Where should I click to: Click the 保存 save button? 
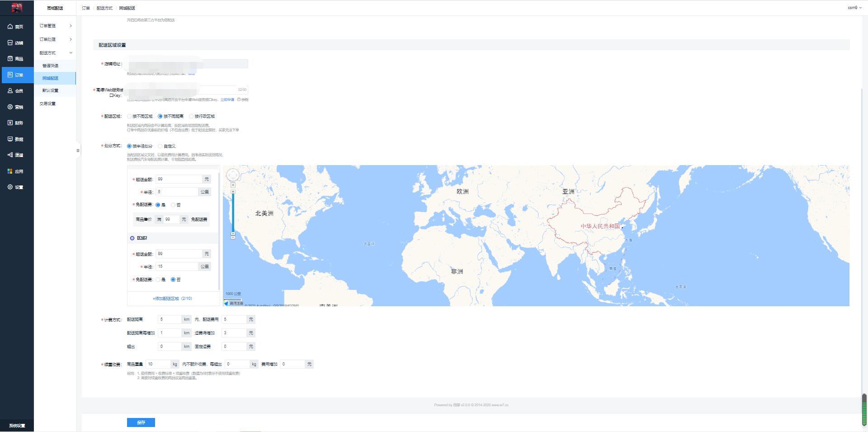coord(141,423)
